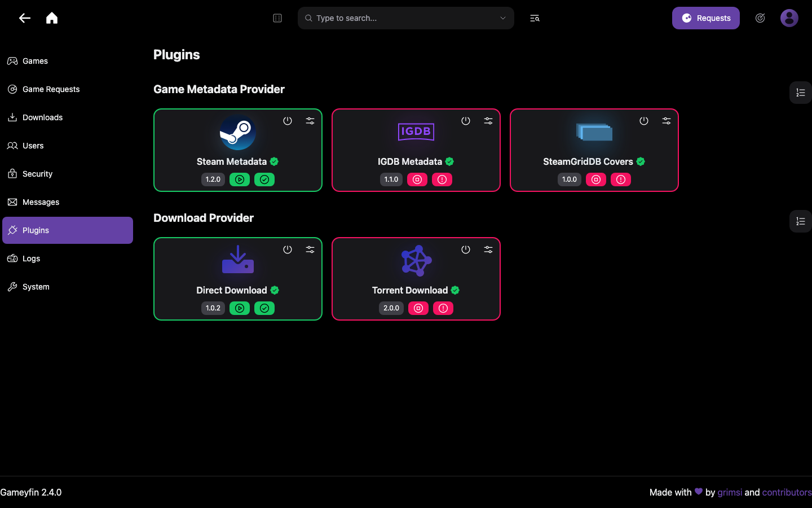The image size is (812, 508).
Task: Open priority list for Download Provider
Action: click(801, 221)
